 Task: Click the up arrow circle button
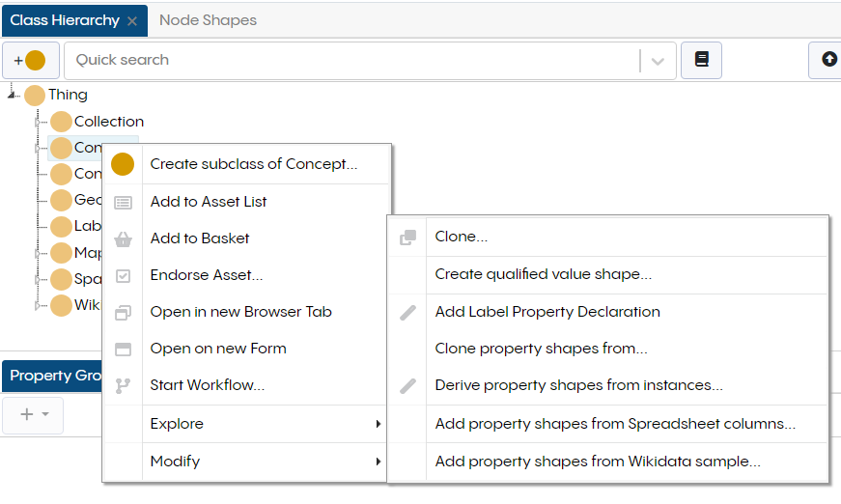828,59
